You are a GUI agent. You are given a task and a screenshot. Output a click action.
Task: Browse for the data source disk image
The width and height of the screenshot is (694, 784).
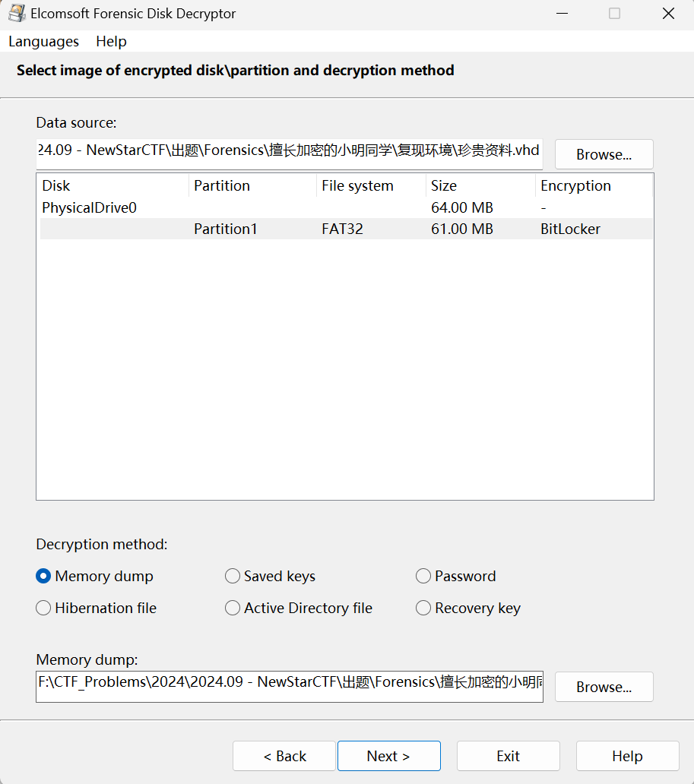point(604,154)
